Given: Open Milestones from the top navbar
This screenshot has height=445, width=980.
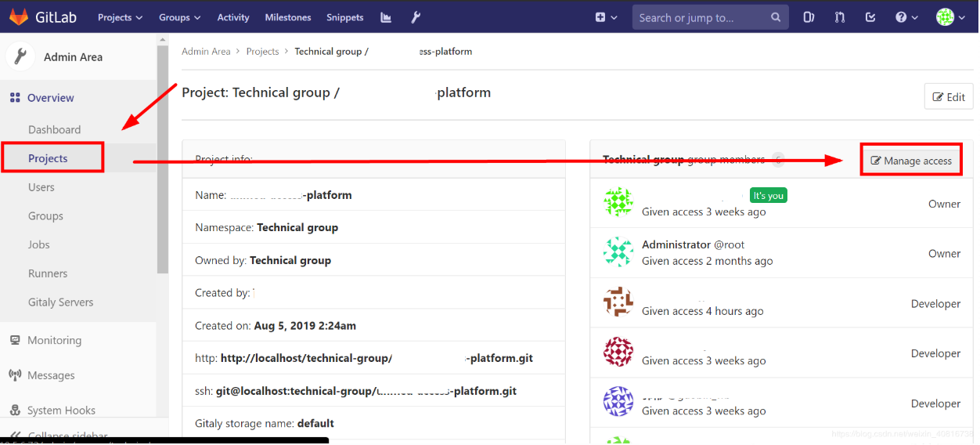Looking at the screenshot, I should pyautogui.click(x=288, y=17).
